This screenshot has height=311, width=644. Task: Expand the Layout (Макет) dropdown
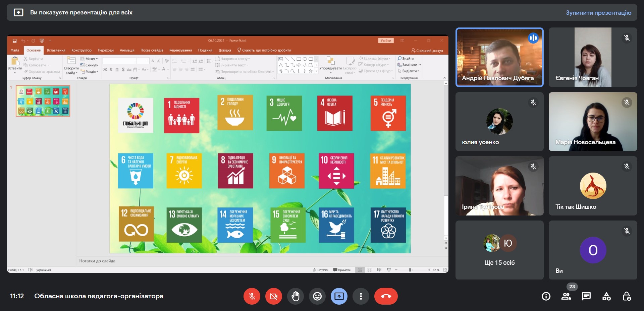pyautogui.click(x=89, y=59)
